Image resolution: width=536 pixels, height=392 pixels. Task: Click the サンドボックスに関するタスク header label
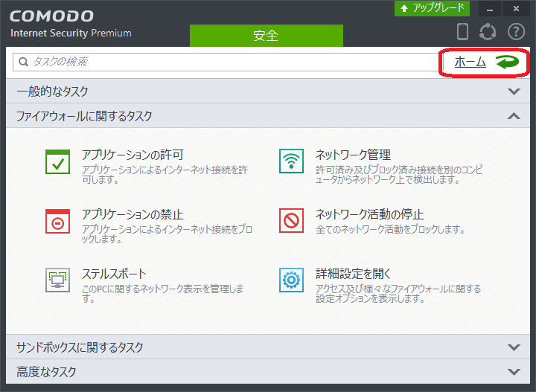click(80, 347)
